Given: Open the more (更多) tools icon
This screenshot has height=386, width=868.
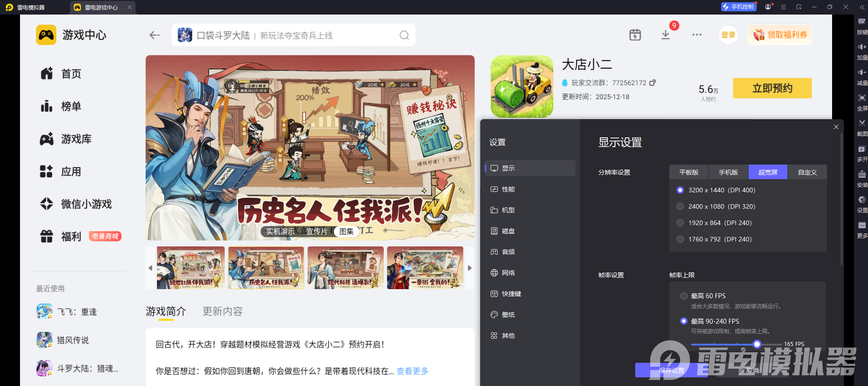Looking at the screenshot, I should click(862, 226).
